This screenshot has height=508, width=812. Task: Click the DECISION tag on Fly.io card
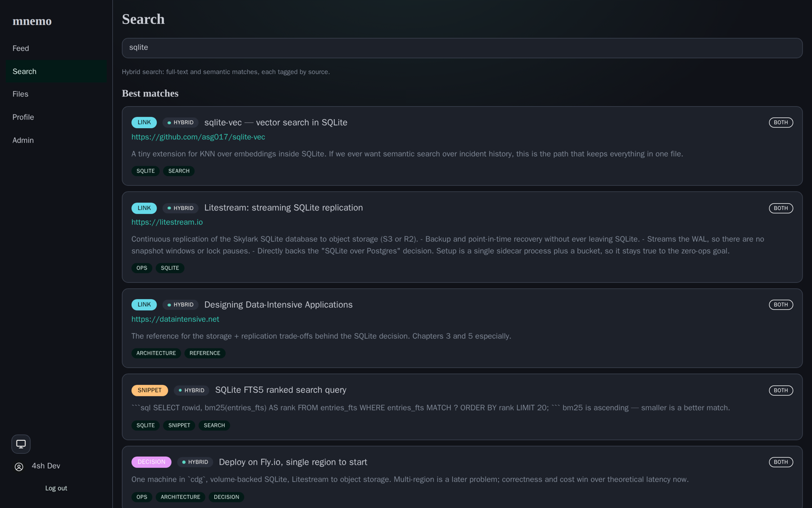[226, 497]
